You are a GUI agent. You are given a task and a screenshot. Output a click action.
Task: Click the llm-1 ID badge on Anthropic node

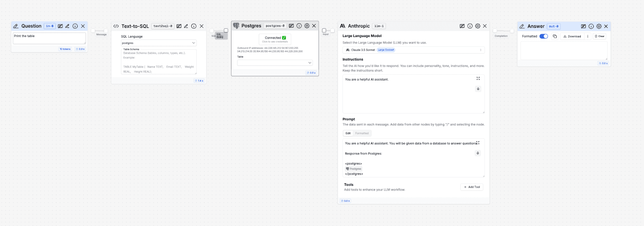pyautogui.click(x=379, y=26)
